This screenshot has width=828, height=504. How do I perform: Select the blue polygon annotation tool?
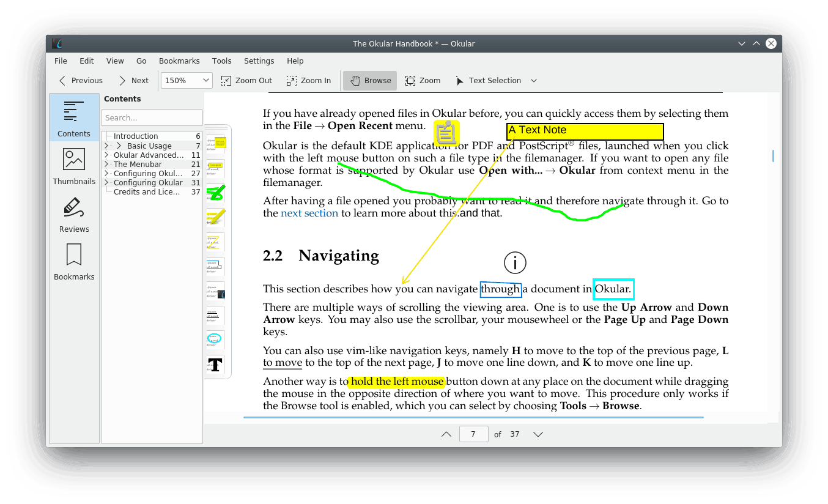215,266
